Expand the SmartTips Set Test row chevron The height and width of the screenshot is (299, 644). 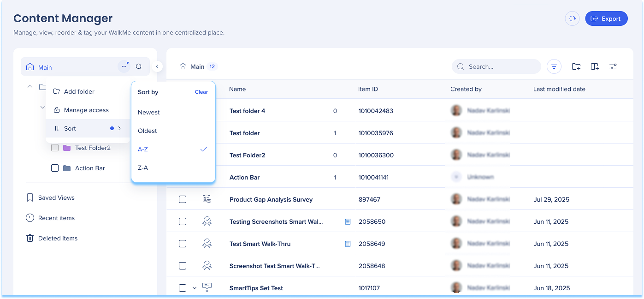[195, 288]
